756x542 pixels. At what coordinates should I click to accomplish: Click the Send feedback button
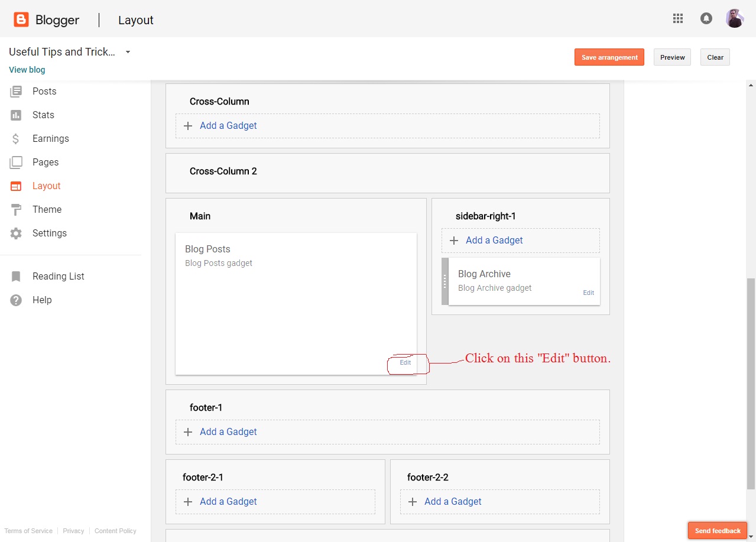(717, 531)
